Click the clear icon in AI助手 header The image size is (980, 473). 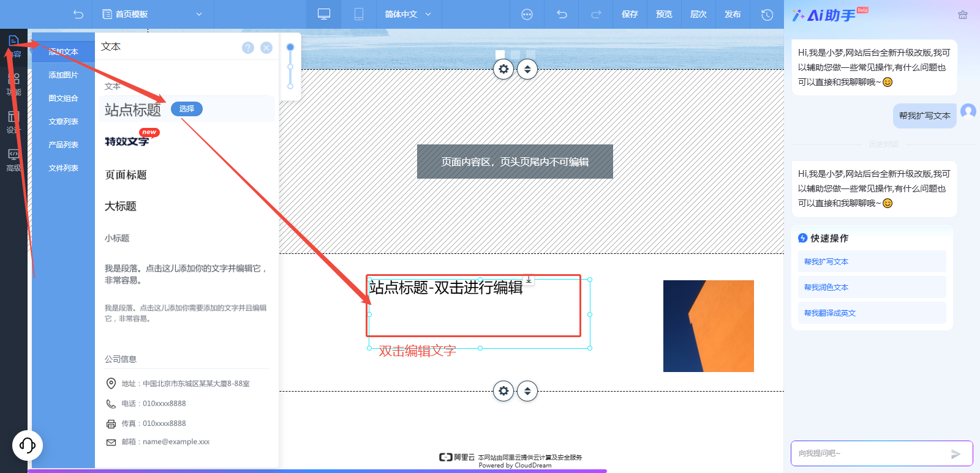[x=963, y=15]
